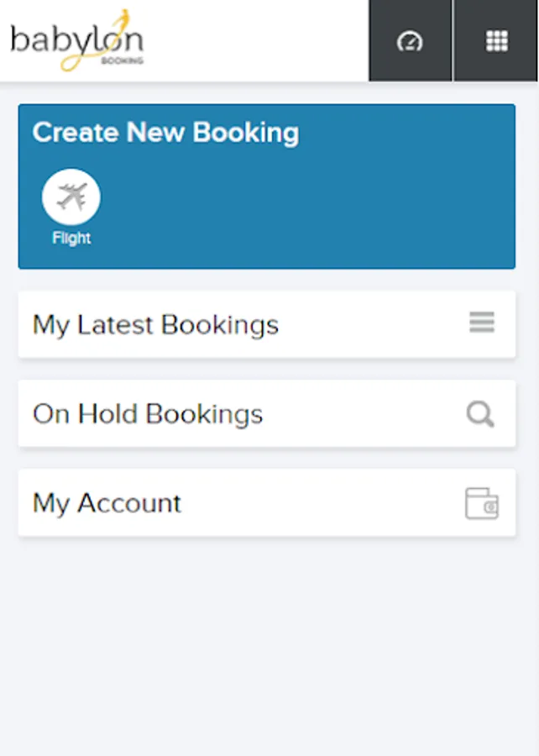Click magnifier icon beside On Hold Bookings

480,414
